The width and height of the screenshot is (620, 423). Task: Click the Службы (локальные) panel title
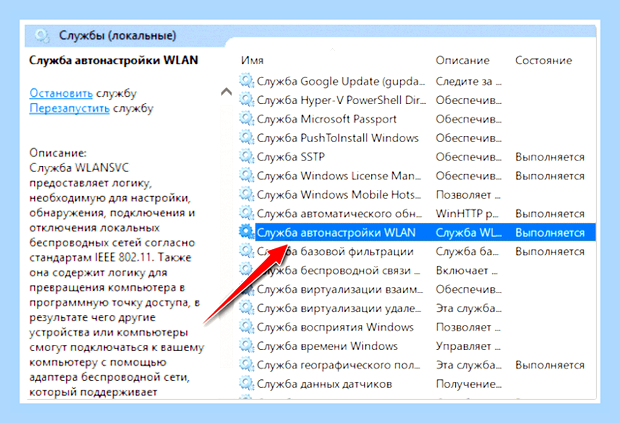(x=117, y=36)
